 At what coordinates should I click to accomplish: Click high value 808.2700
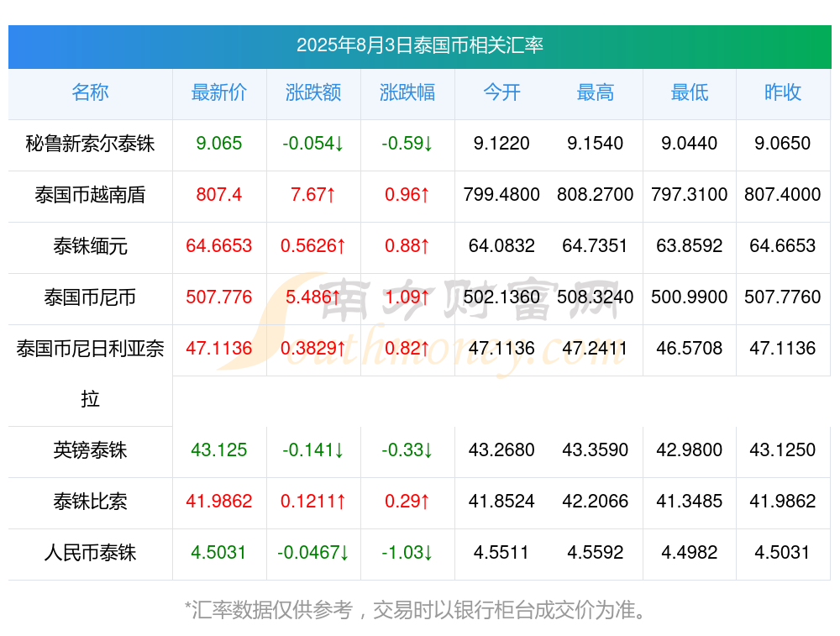596,195
